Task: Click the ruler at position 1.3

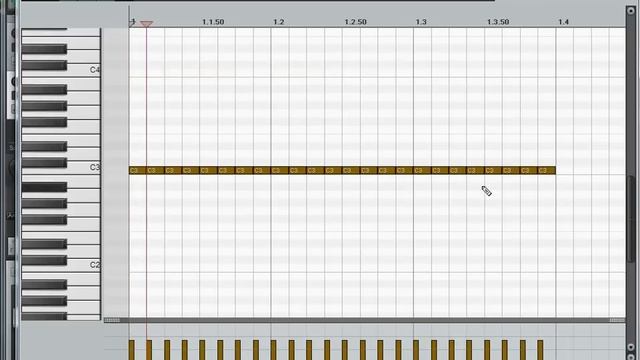Action: 421,22
